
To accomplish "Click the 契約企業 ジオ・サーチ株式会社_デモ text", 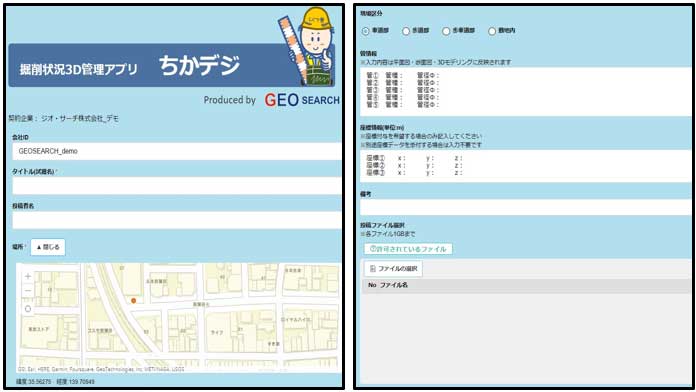I will click(x=63, y=119).
